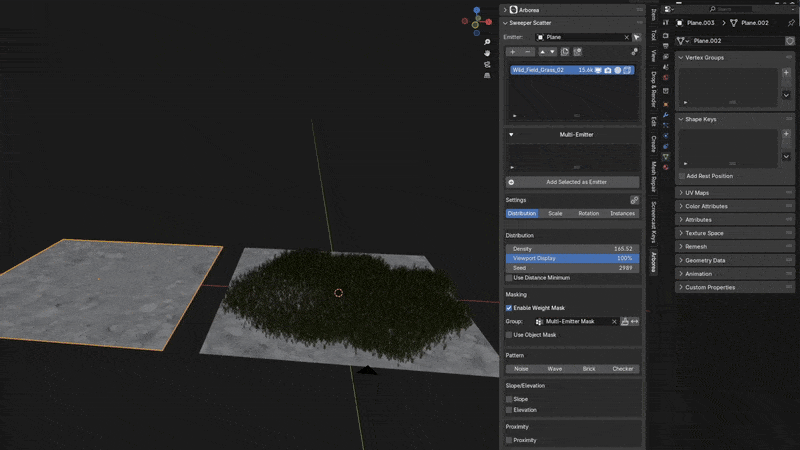Image resolution: width=800 pixels, height=450 pixels.
Task: Enable Add Rest Position checkbox
Action: 682,176
